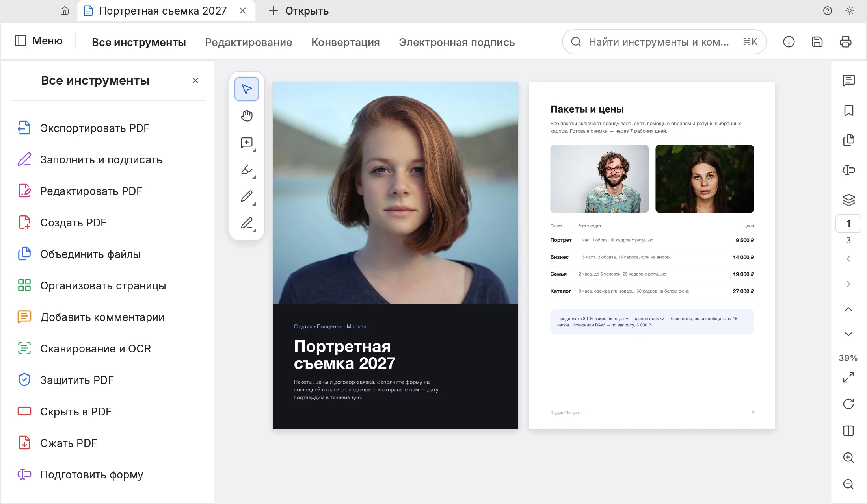Go to previous page left chevron
Image resolution: width=867 pixels, height=504 pixels.
click(848, 259)
